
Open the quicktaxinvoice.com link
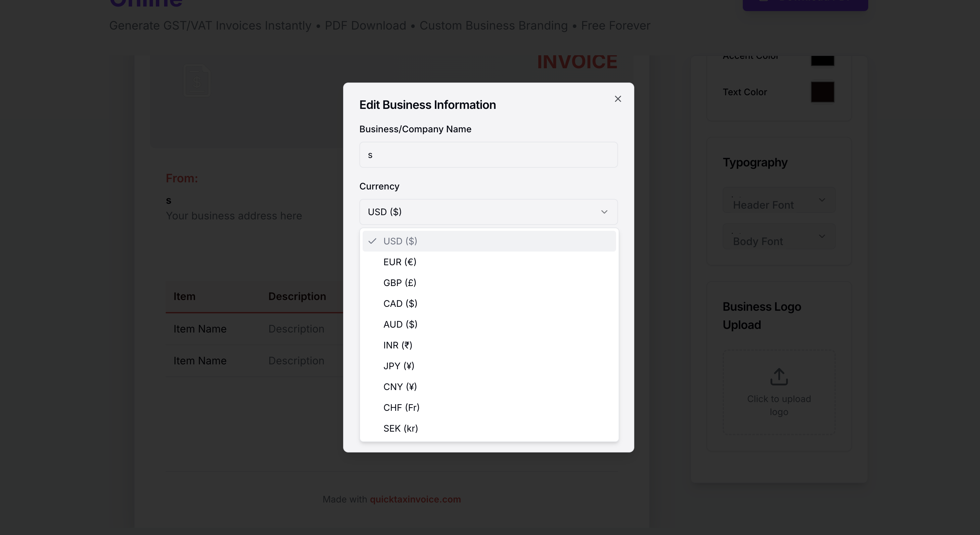coord(415,499)
